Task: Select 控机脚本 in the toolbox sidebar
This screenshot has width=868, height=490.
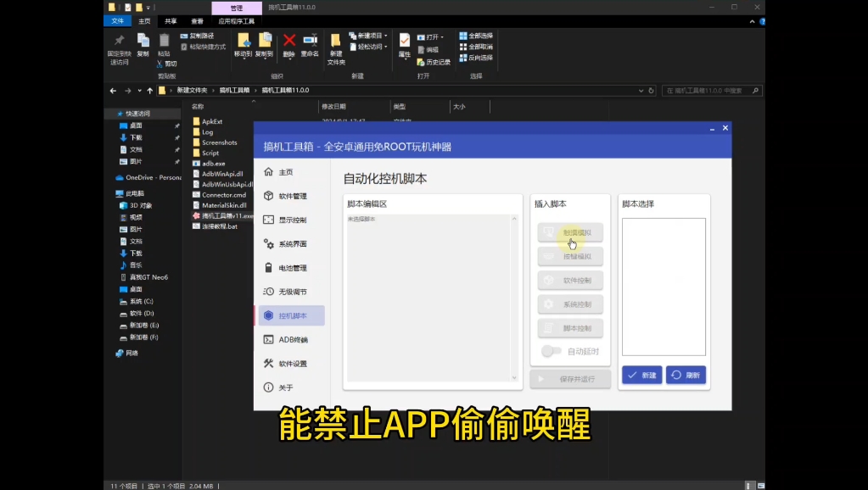Action: point(291,315)
